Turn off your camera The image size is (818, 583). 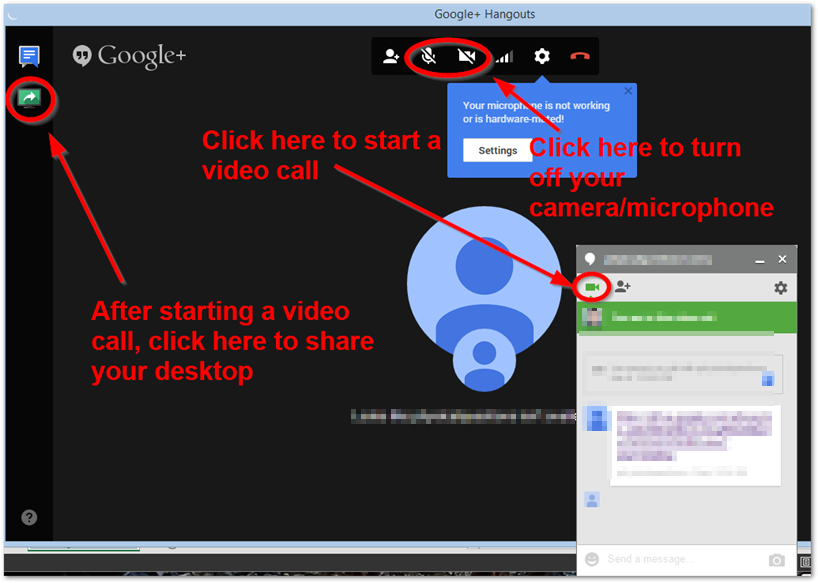tap(466, 57)
